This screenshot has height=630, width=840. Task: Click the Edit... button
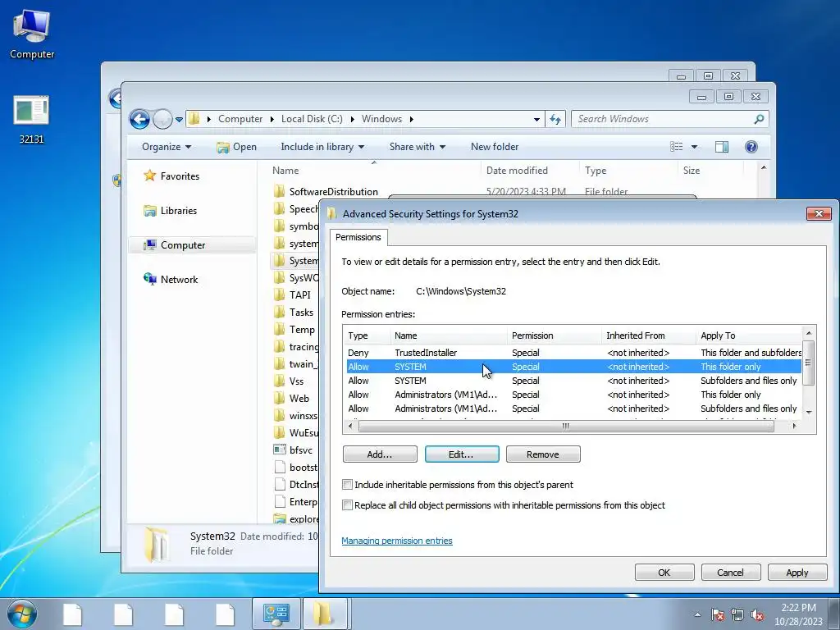pyautogui.click(x=462, y=454)
